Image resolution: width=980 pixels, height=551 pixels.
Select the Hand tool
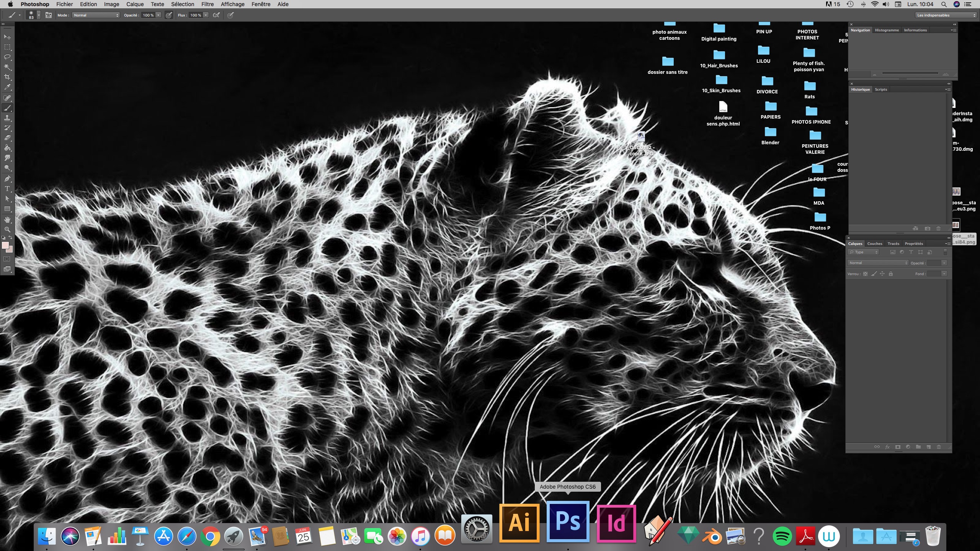point(7,220)
